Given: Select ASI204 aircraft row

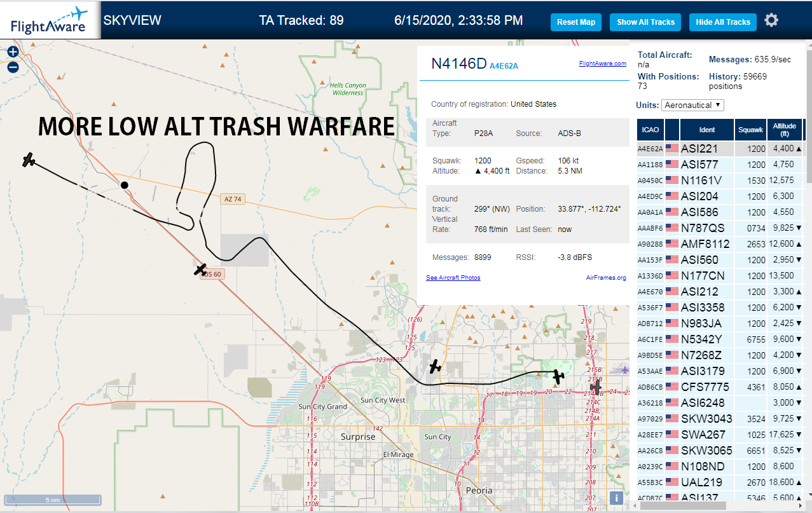Looking at the screenshot, I should click(x=720, y=196).
